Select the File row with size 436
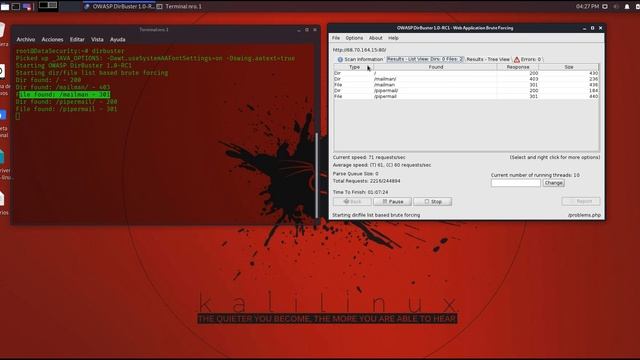This screenshot has width=640, height=360. (466, 85)
